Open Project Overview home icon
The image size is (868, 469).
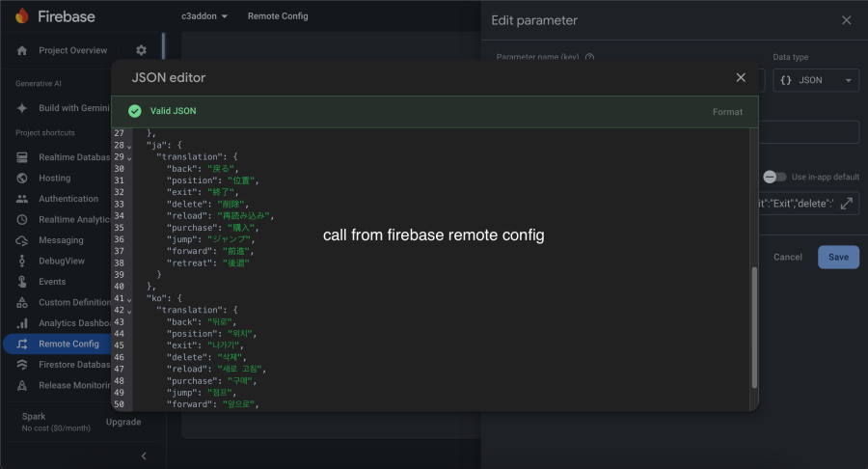[x=22, y=50]
